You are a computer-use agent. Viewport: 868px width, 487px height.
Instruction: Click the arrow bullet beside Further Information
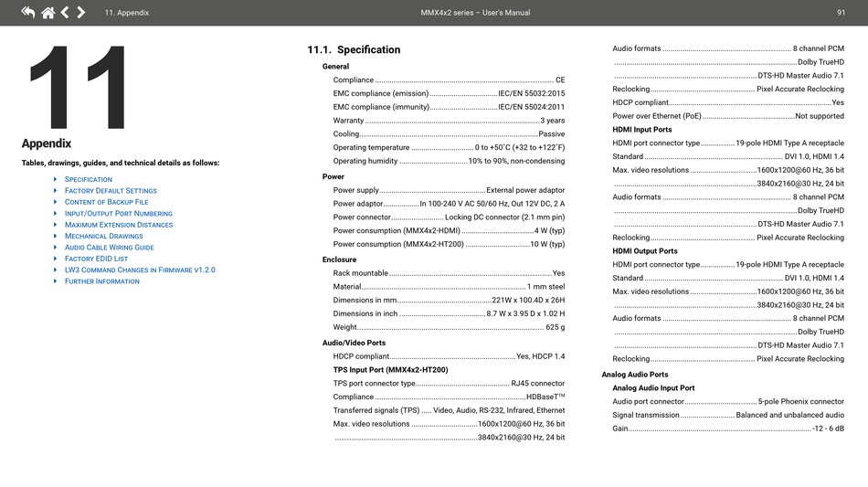[x=55, y=281]
